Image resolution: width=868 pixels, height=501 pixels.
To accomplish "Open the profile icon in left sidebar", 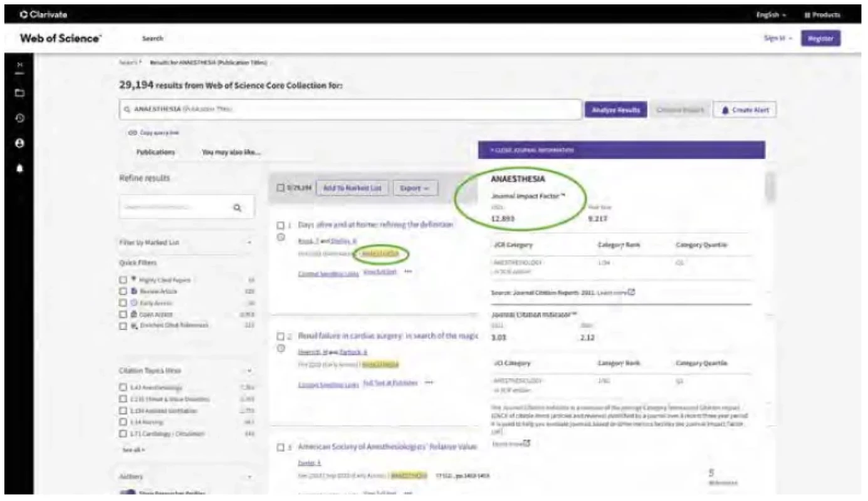I will click(x=19, y=143).
